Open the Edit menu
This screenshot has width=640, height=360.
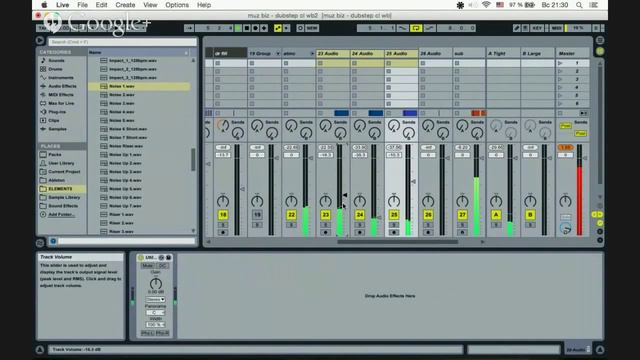[x=101, y=5]
